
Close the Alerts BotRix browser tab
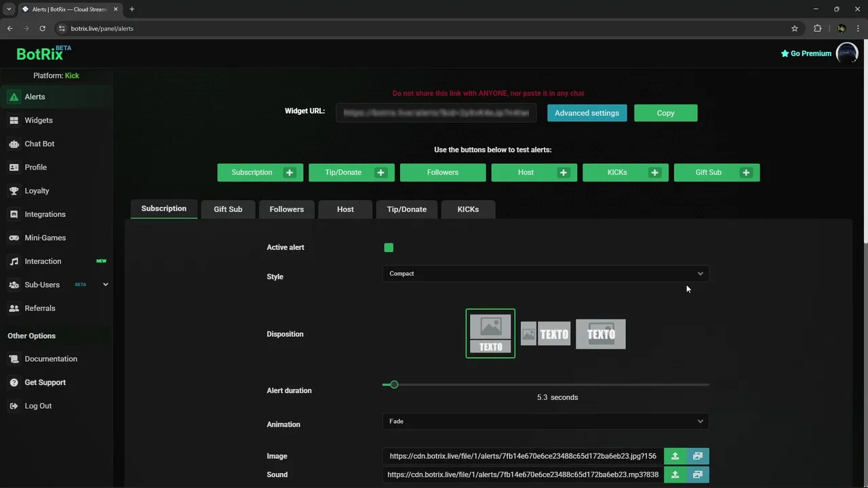[x=116, y=9]
